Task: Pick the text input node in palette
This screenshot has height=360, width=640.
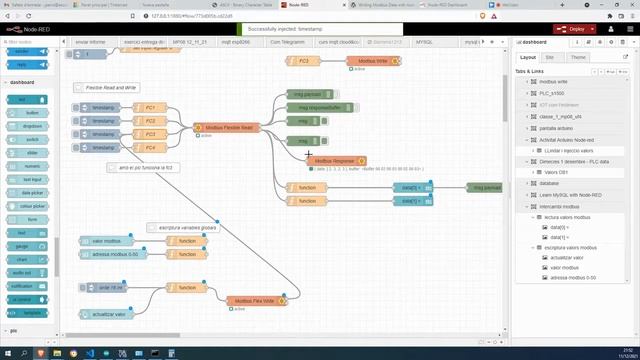Action: pyautogui.click(x=27, y=180)
